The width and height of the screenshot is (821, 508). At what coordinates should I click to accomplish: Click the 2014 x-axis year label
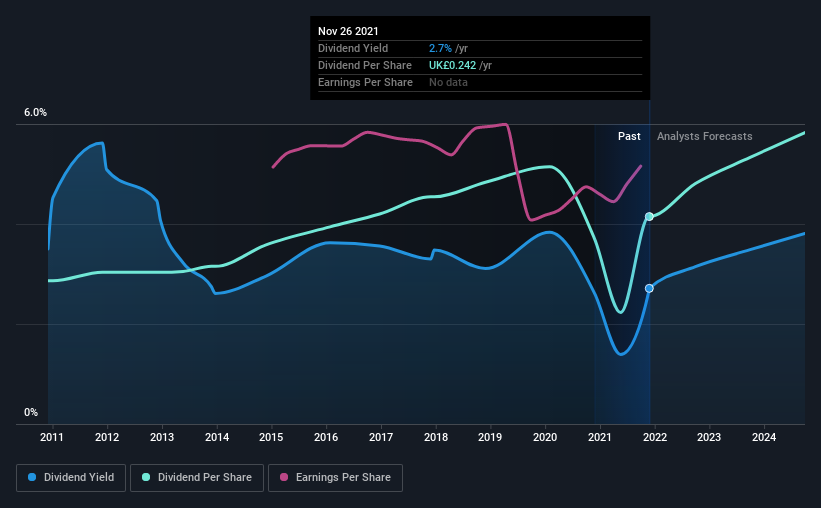click(x=217, y=437)
